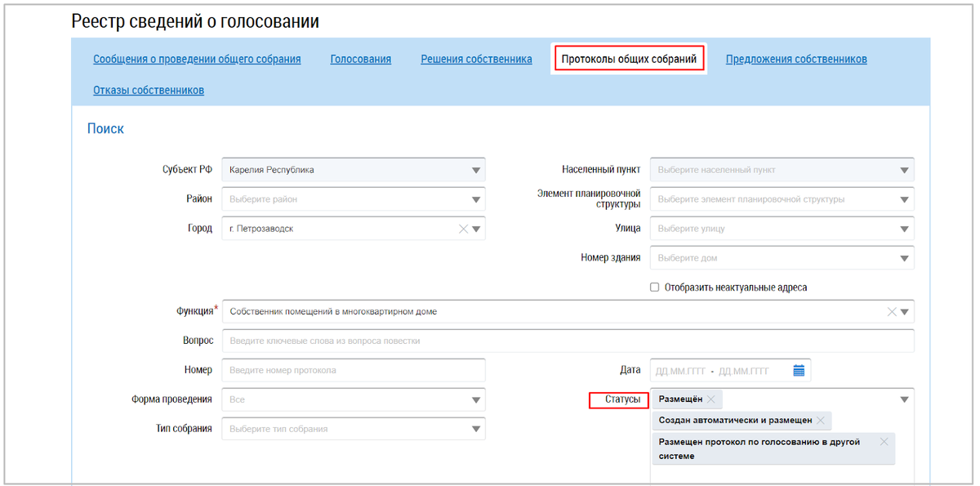Expand the Субъект РФ dropdown
The image size is (980, 486).
pos(476,171)
